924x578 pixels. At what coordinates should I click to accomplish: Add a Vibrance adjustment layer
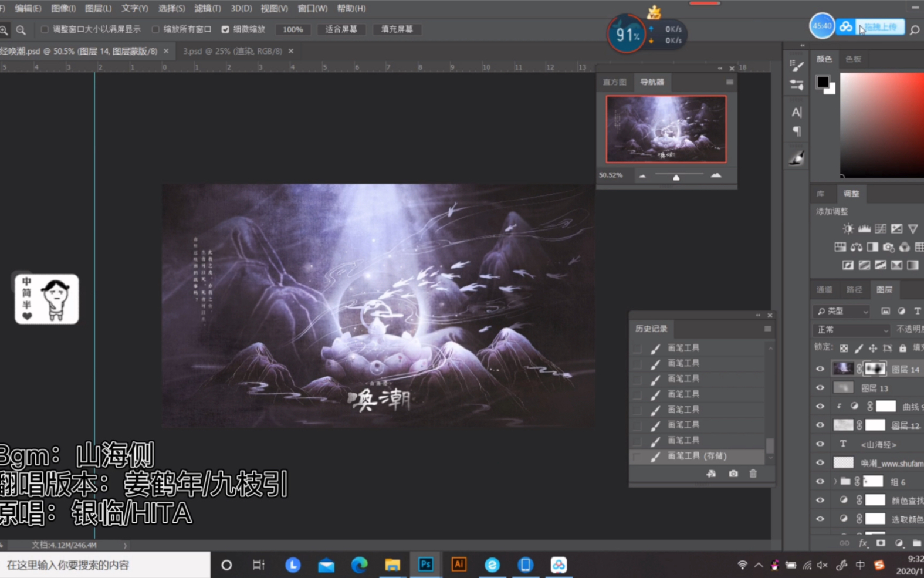click(x=913, y=229)
